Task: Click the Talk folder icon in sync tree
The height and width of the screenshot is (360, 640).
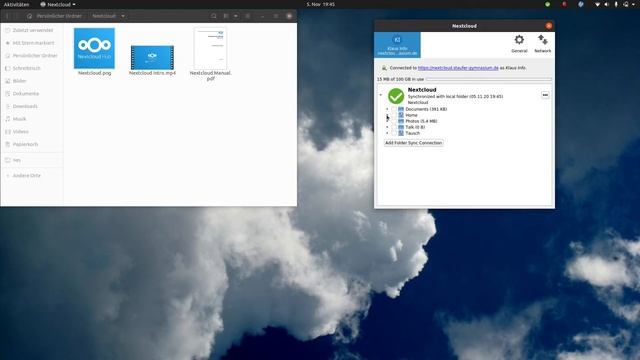Action: click(401, 127)
